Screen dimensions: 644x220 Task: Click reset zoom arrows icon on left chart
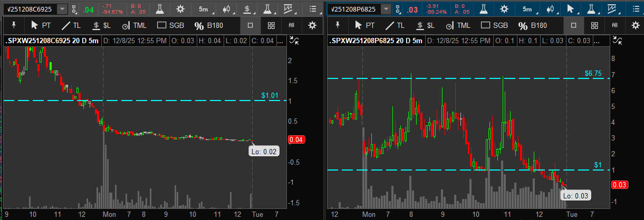point(294,41)
